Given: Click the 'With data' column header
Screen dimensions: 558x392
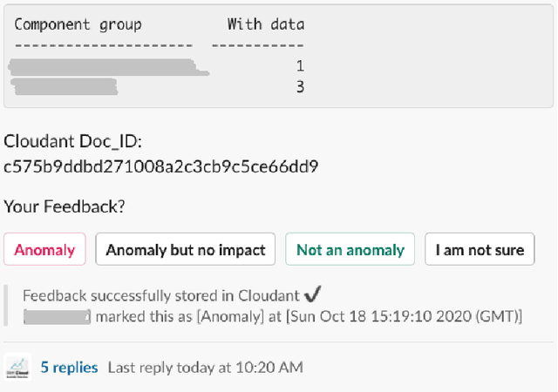Looking at the screenshot, I should click(x=266, y=24).
